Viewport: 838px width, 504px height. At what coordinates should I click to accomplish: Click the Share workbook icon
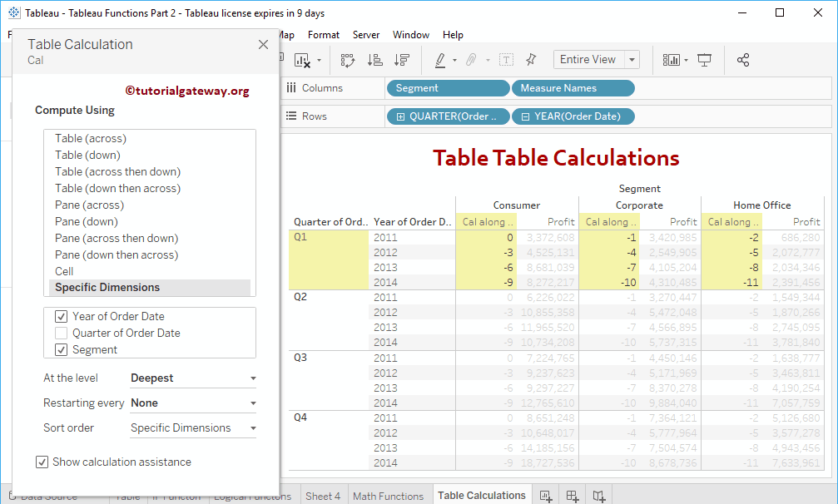tap(743, 60)
